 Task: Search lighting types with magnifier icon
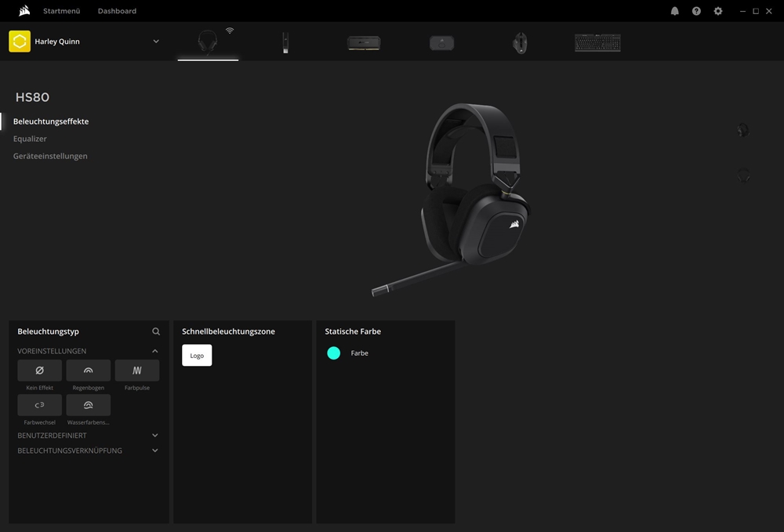(156, 331)
